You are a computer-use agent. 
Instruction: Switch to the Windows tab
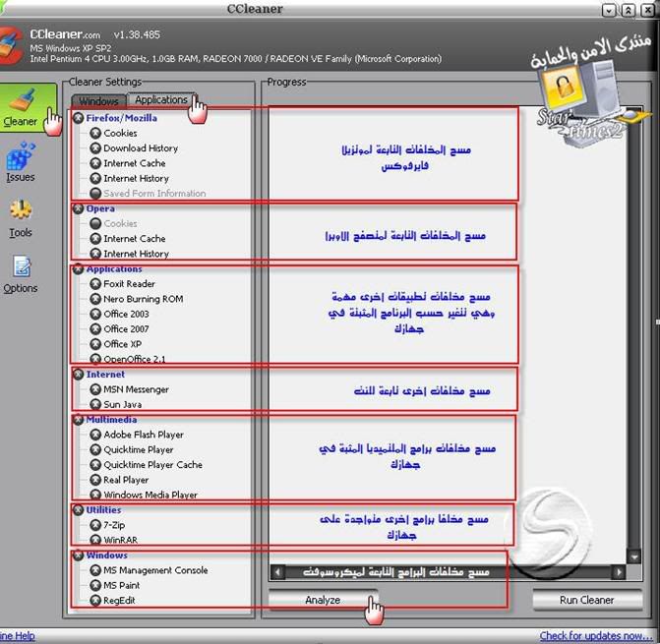coord(99,101)
